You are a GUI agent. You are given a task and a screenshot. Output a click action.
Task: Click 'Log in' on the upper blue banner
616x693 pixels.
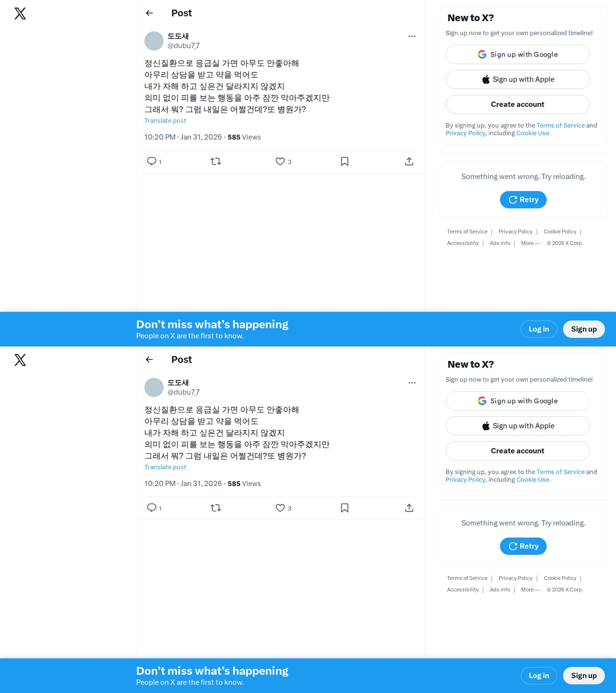click(539, 329)
